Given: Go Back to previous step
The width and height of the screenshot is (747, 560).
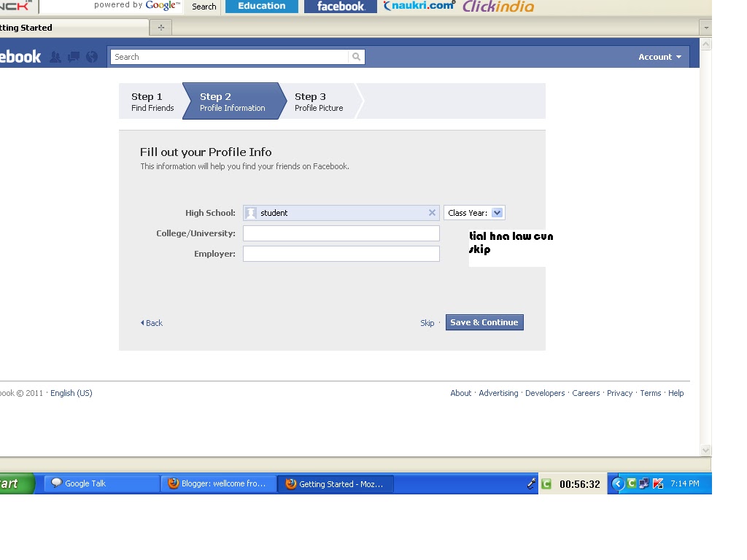Looking at the screenshot, I should [152, 323].
